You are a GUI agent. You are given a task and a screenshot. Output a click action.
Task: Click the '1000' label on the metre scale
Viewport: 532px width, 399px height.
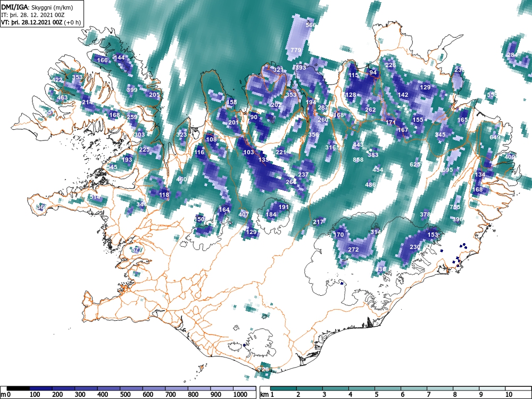pos(240,395)
